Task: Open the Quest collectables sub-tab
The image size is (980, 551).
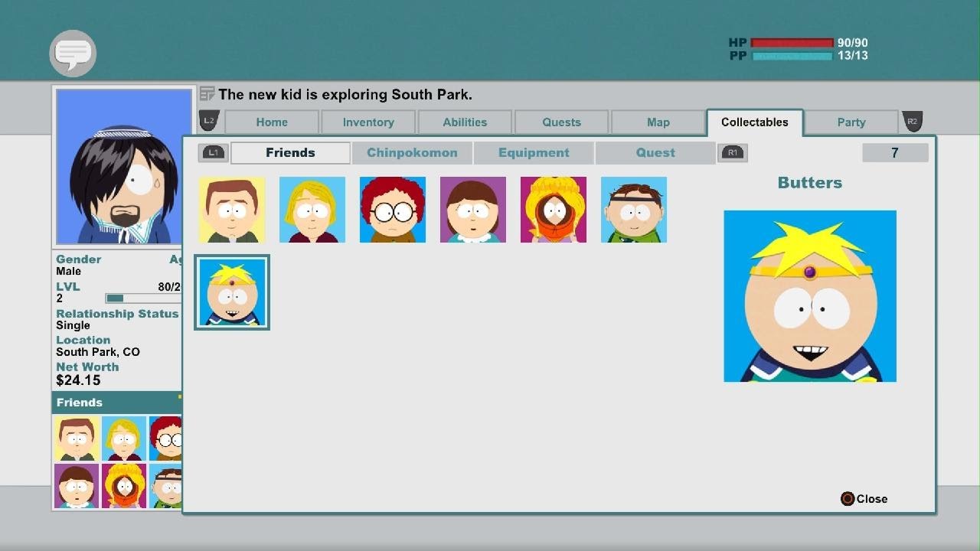Action: [655, 153]
